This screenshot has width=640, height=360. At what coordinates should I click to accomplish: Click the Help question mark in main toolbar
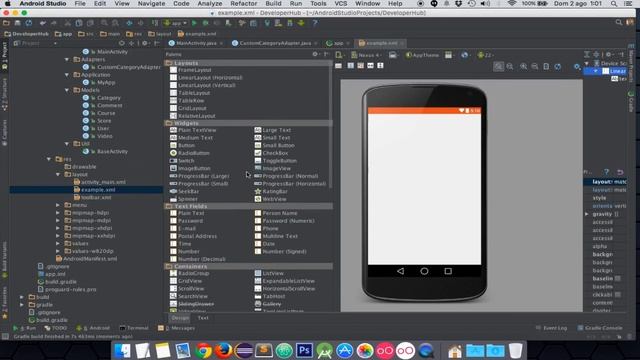315,23
